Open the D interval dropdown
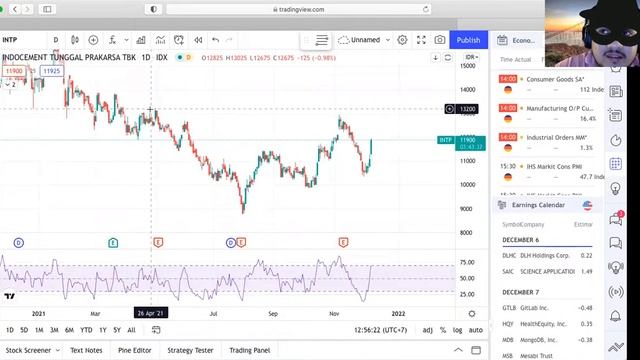The width and height of the screenshot is (640, 360). [x=56, y=40]
